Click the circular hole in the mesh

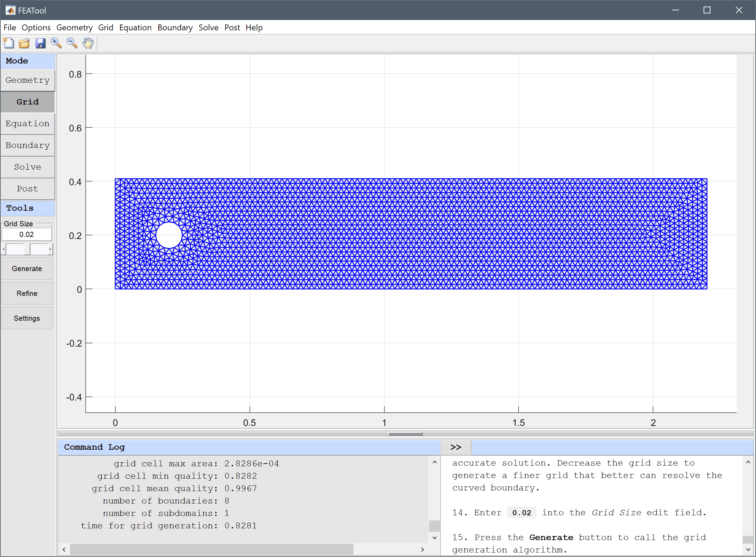pos(169,235)
